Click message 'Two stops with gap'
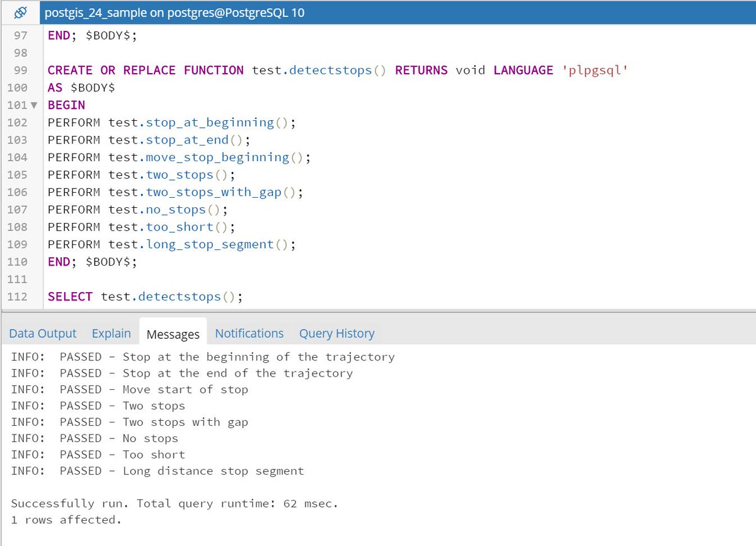The image size is (756, 546). pyautogui.click(x=185, y=423)
